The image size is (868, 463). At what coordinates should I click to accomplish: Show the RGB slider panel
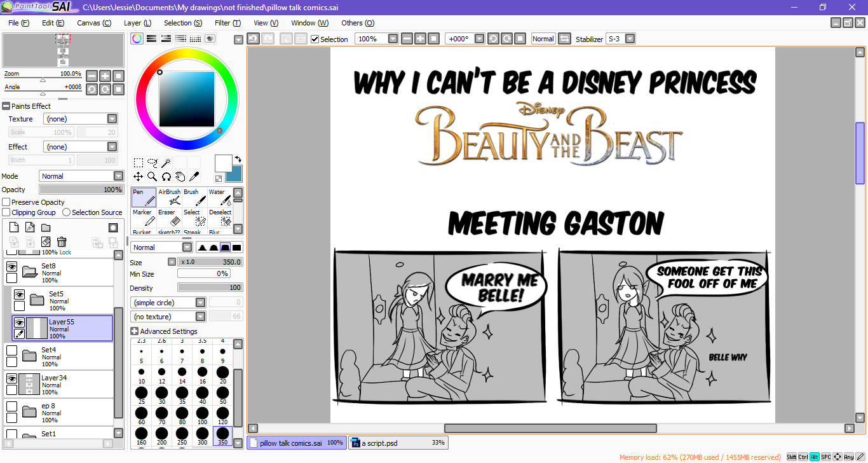tap(151, 39)
